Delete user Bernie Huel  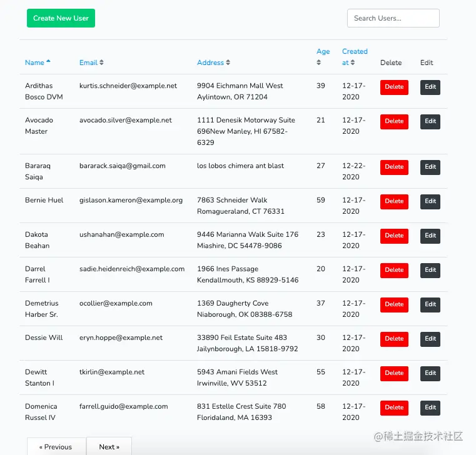[394, 201]
